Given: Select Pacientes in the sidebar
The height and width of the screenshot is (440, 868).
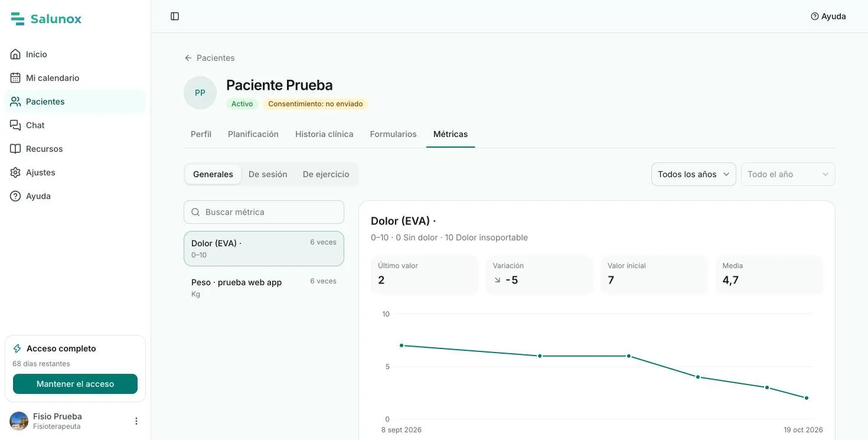Looking at the screenshot, I should point(75,102).
